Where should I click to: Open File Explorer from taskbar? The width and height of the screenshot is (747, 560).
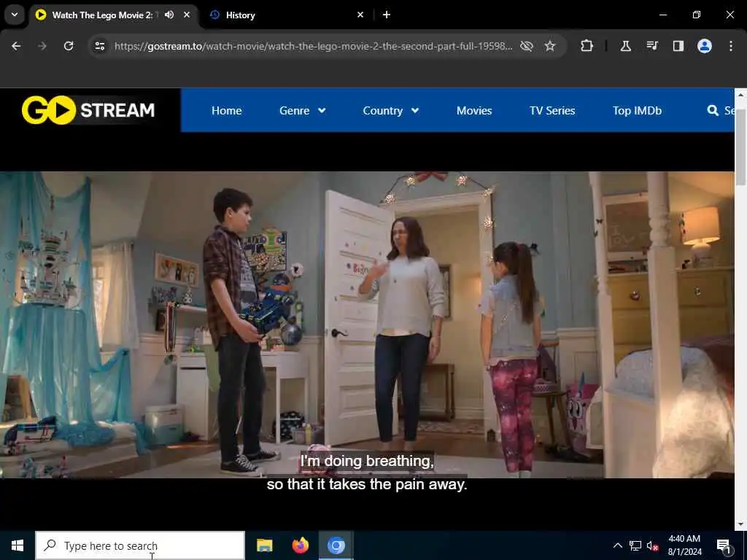(x=264, y=545)
